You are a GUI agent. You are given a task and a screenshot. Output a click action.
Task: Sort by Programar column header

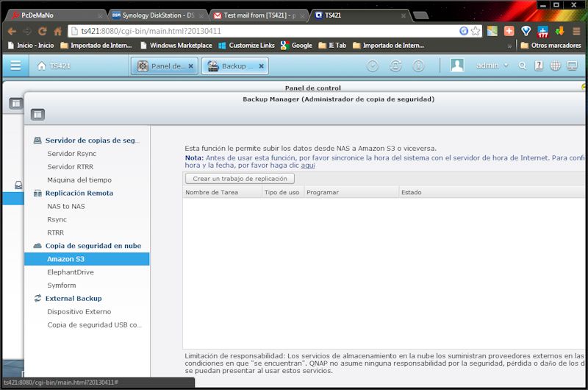click(351, 192)
